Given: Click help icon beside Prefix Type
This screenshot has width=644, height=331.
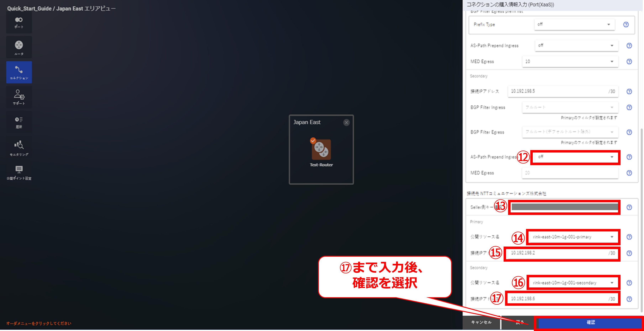Looking at the screenshot, I should 626,25.
